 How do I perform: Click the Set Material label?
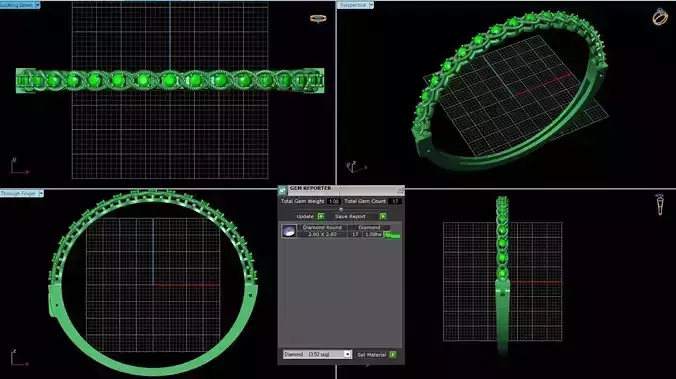pos(372,355)
